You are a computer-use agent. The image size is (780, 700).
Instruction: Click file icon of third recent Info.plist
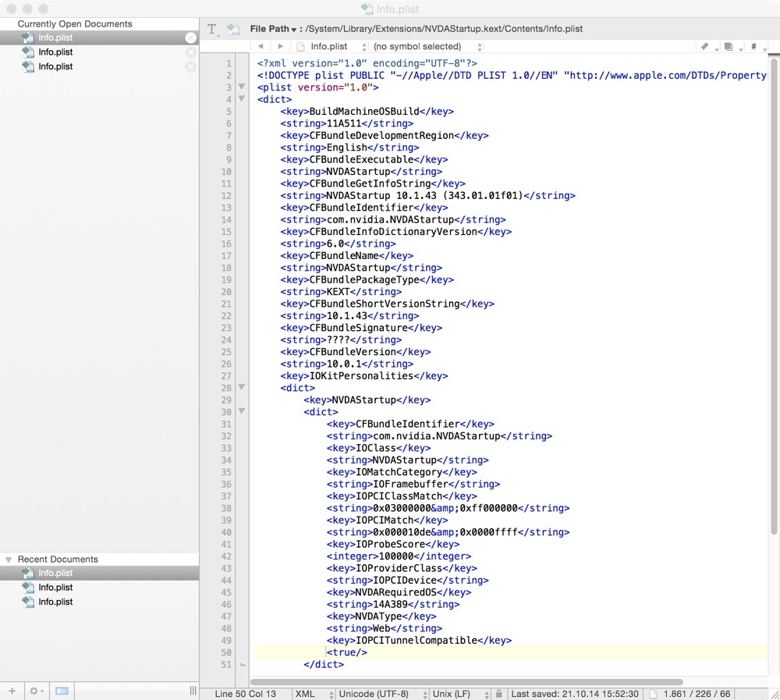point(28,602)
